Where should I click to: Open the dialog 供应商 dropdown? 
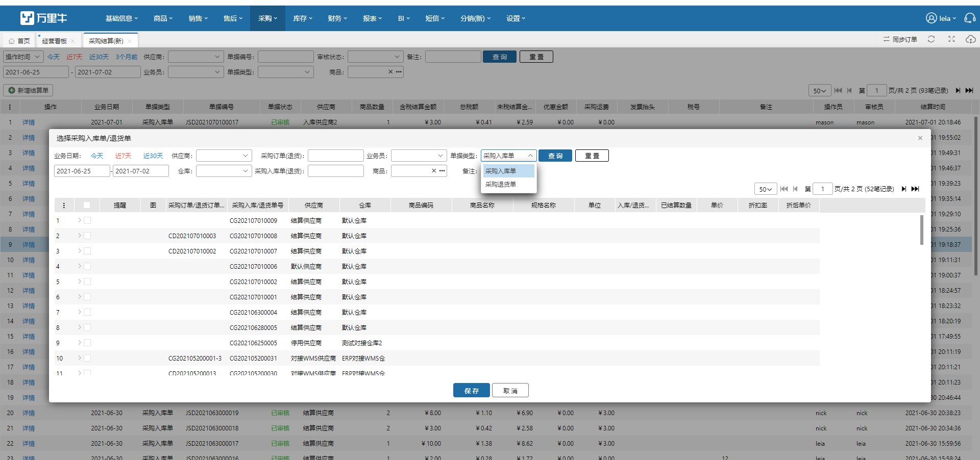(224, 156)
